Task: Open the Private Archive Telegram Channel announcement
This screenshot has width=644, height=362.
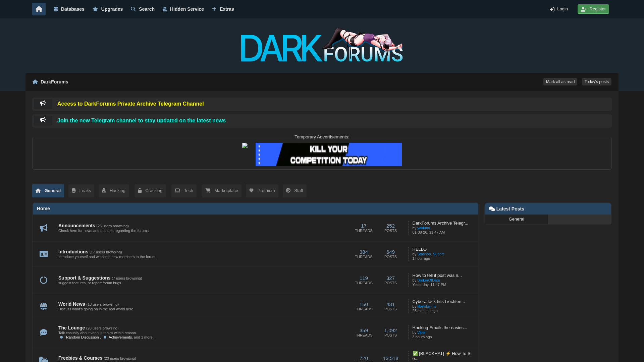Action: point(130,104)
